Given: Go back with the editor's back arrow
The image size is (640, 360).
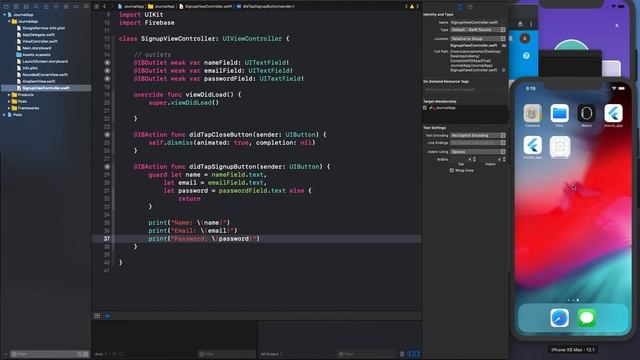Looking at the screenshot, I should point(105,7).
